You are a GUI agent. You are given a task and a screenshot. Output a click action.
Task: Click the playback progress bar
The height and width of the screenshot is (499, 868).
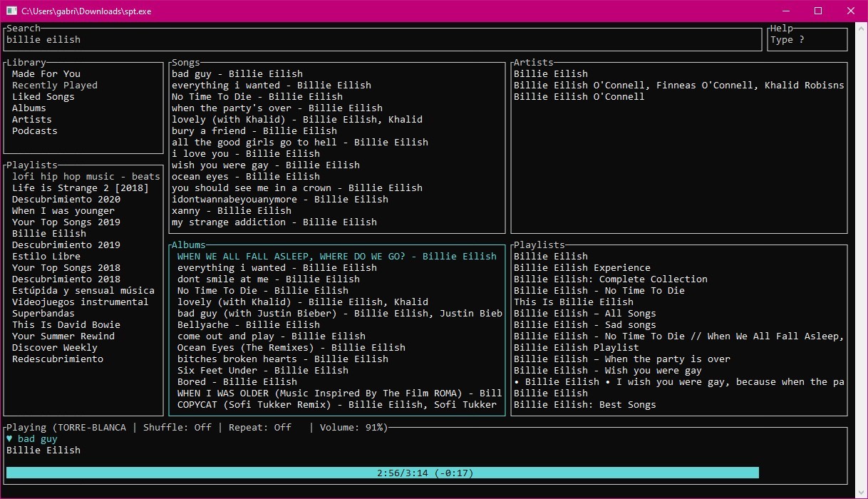pos(383,473)
